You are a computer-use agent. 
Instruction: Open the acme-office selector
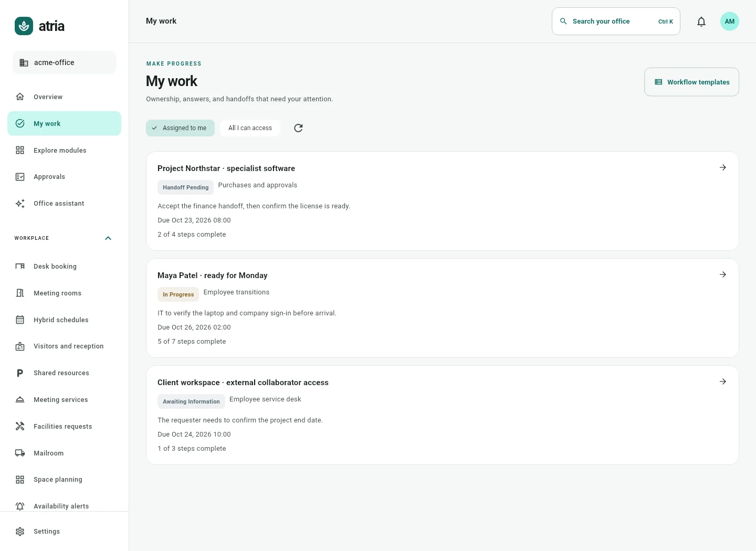pyautogui.click(x=64, y=62)
